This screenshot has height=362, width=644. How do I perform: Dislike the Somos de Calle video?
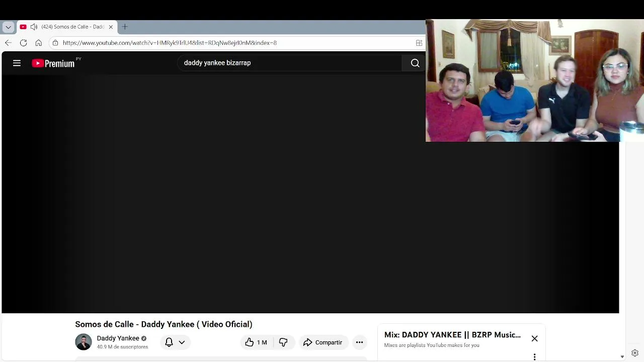pos(284,342)
